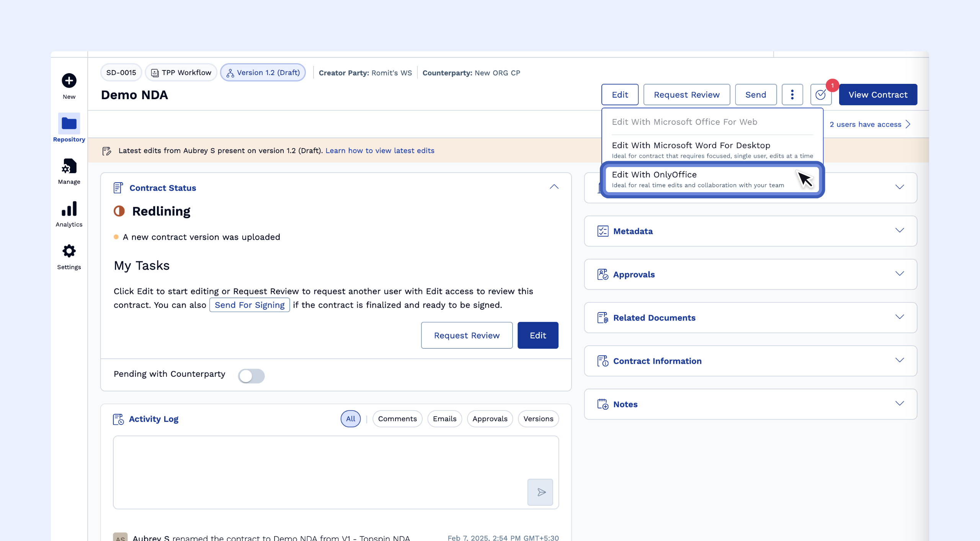The image size is (980, 541).
Task: Expand the Approvals section
Action: (900, 274)
